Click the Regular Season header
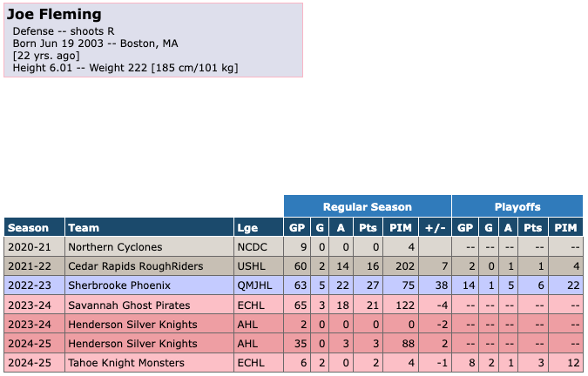Screen dimensions: 588x376 click(x=367, y=207)
